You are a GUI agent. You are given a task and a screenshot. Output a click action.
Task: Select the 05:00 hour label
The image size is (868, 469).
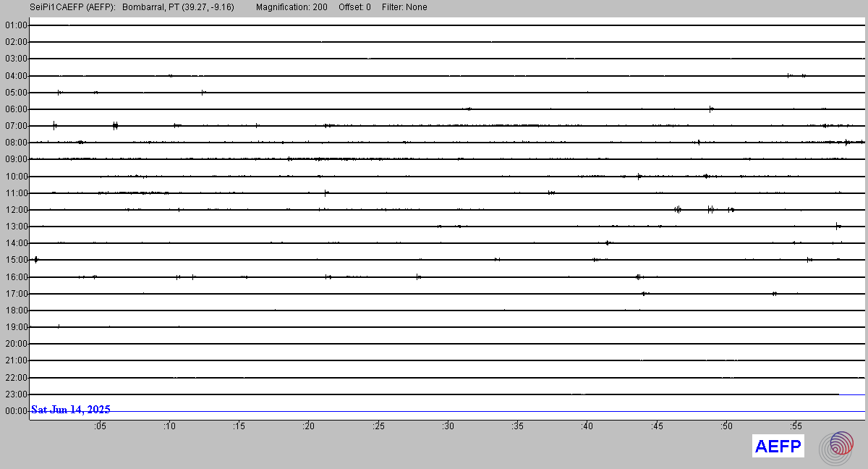(16, 93)
